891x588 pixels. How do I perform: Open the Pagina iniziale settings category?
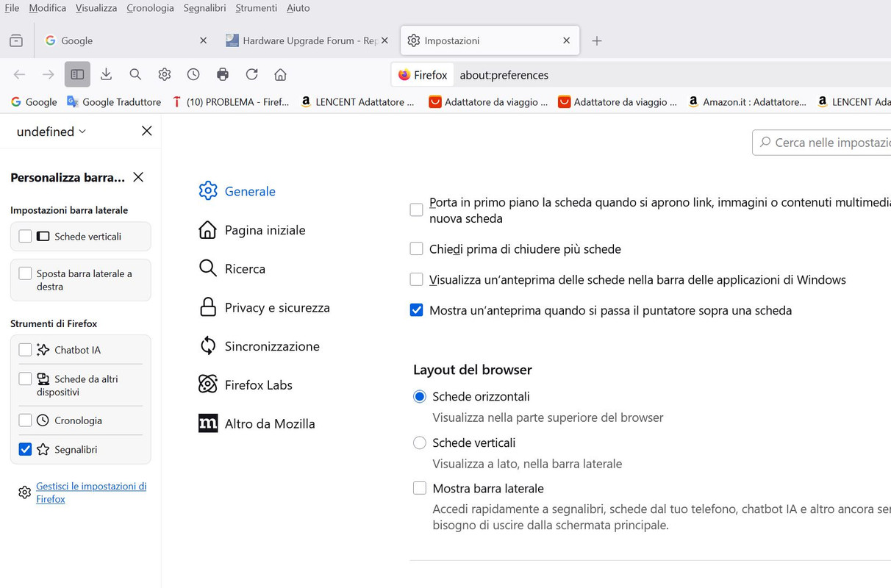252,230
